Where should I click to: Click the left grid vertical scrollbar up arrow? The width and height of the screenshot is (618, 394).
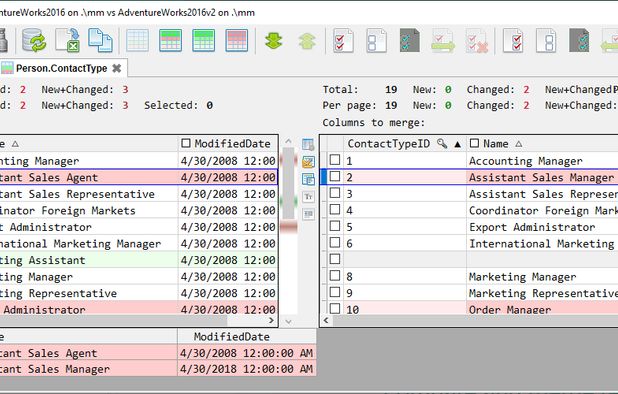click(289, 141)
